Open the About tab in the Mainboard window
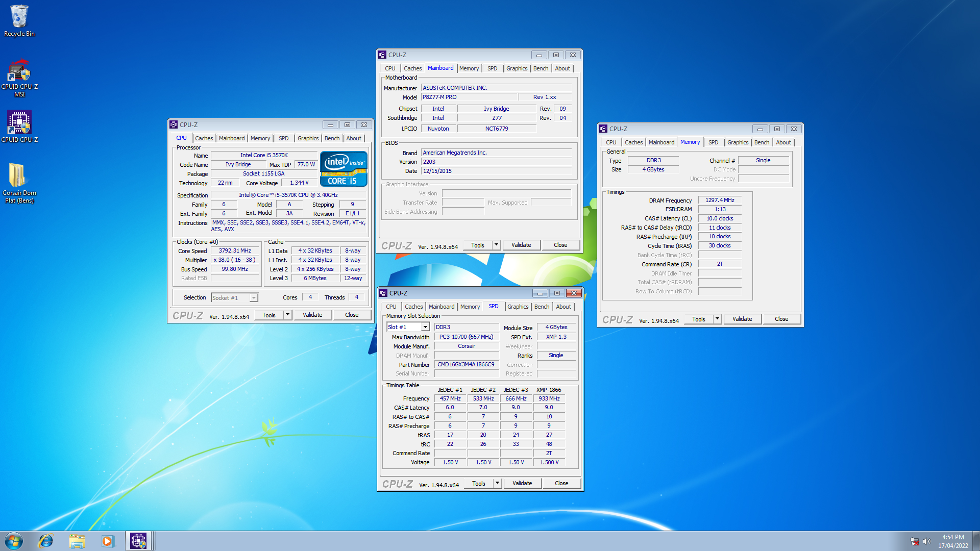This screenshot has width=980, height=551. coord(562,68)
